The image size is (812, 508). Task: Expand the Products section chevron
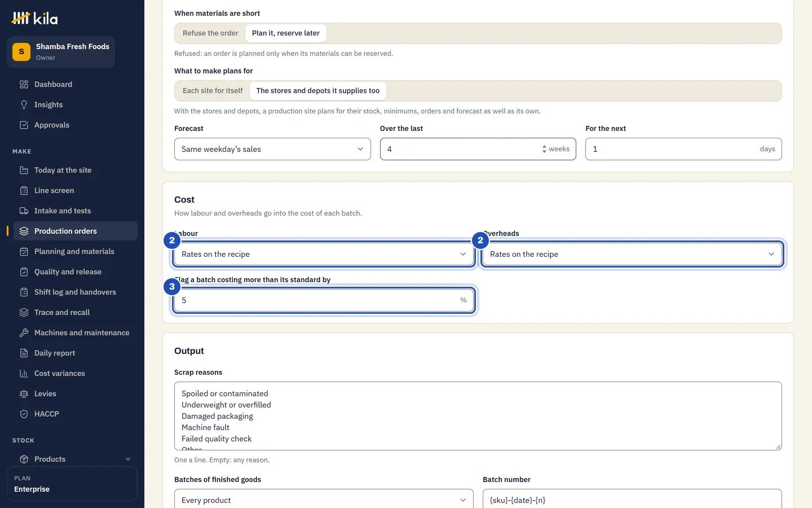(x=128, y=459)
